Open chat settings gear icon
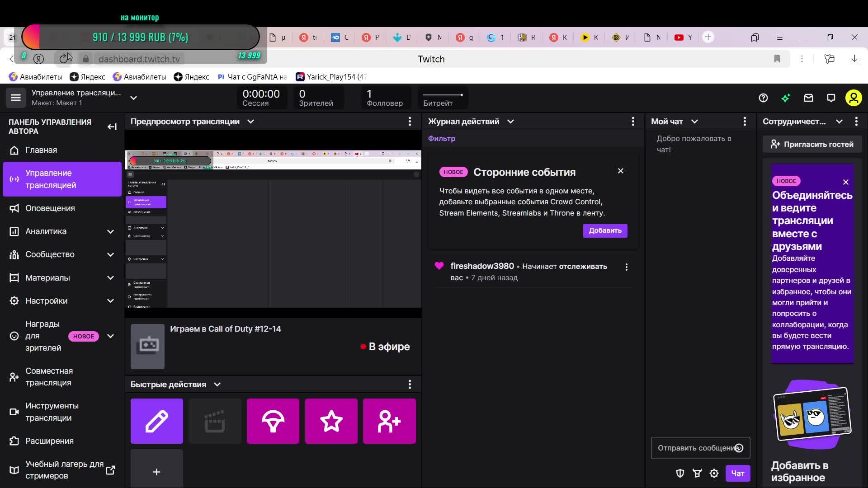Viewport: 868px width, 488px height. click(714, 473)
